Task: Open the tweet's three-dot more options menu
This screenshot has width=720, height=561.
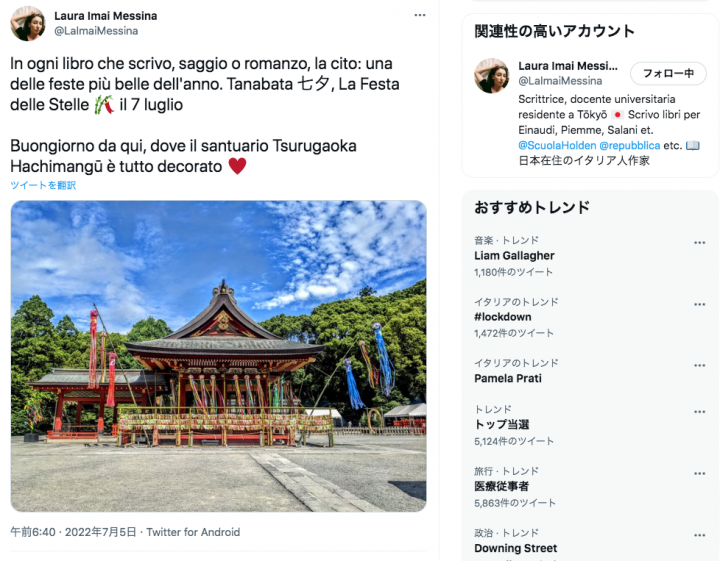Action: [420, 15]
